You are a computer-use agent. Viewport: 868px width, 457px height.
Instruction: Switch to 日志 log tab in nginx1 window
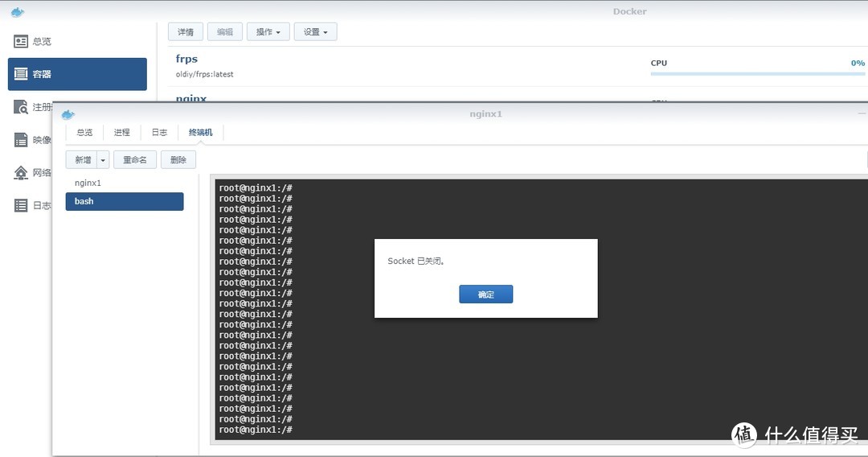[159, 133]
